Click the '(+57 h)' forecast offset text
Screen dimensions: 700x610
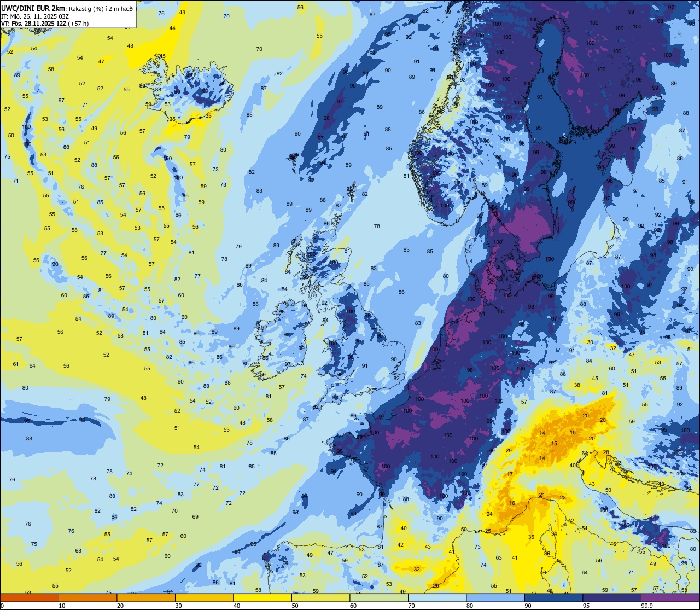(x=78, y=24)
